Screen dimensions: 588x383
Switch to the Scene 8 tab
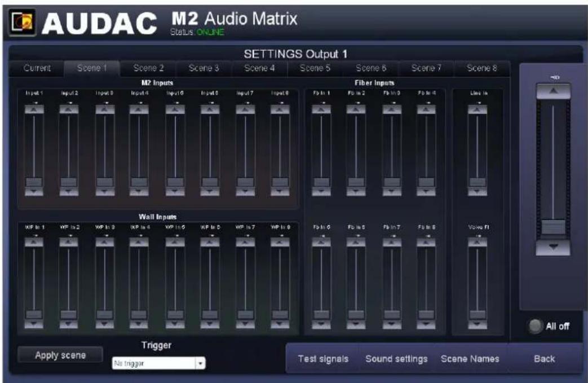click(482, 68)
